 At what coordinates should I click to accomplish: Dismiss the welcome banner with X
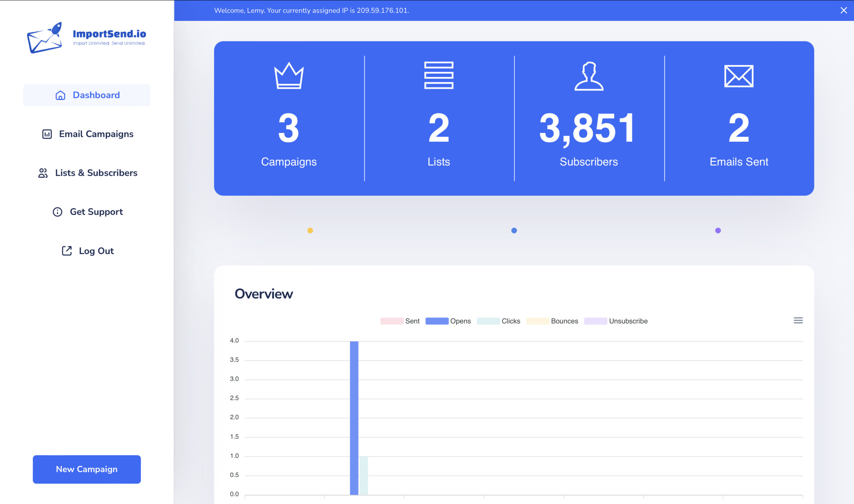pos(843,11)
